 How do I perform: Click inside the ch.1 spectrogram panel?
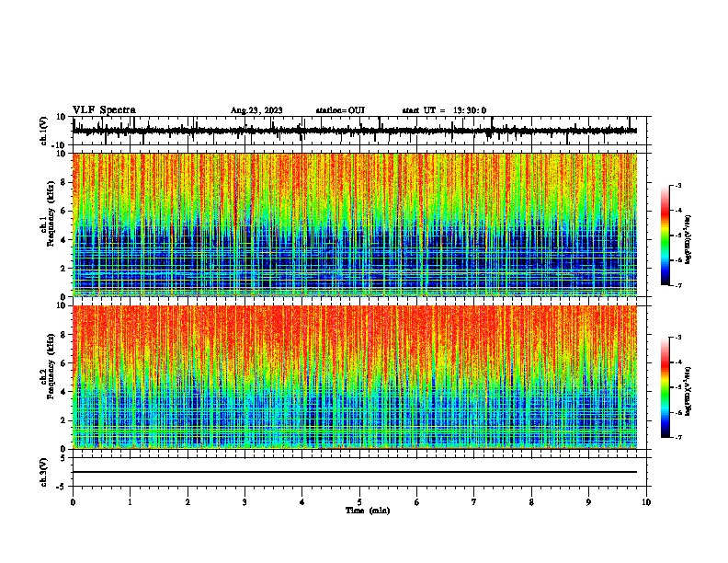point(355,224)
